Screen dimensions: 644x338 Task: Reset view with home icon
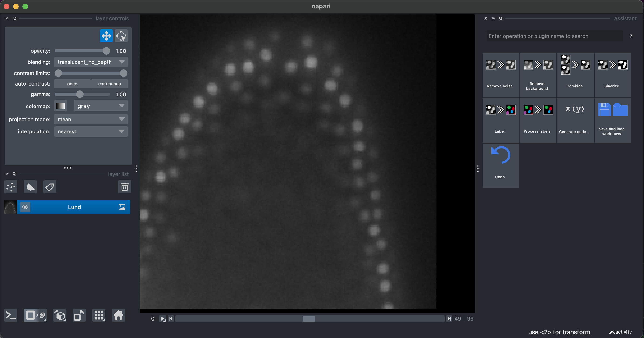[x=119, y=315]
